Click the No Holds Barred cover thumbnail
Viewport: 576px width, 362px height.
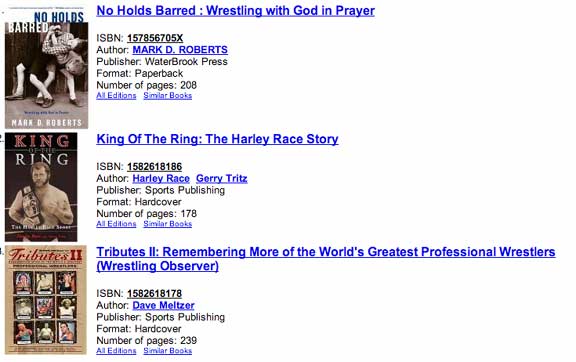coord(46,67)
